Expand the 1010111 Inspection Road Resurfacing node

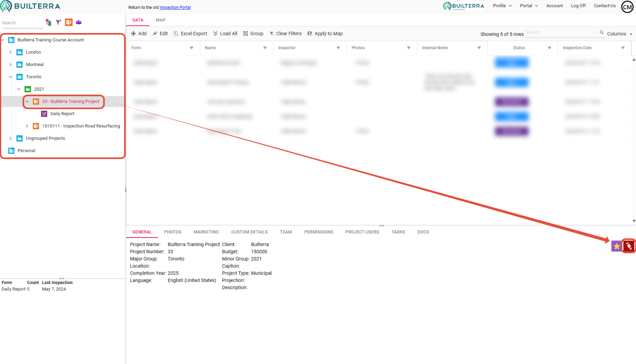[x=27, y=126]
